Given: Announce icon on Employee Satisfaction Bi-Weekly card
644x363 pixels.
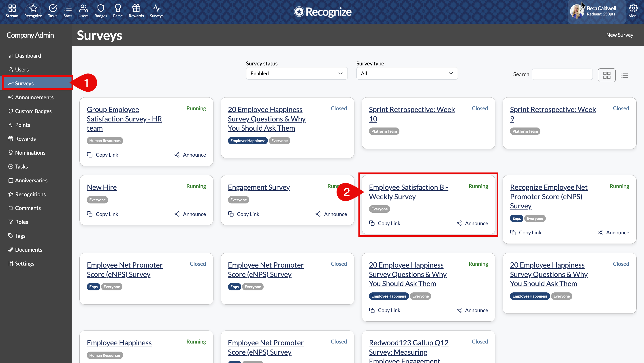Looking at the screenshot, I should coord(459,223).
